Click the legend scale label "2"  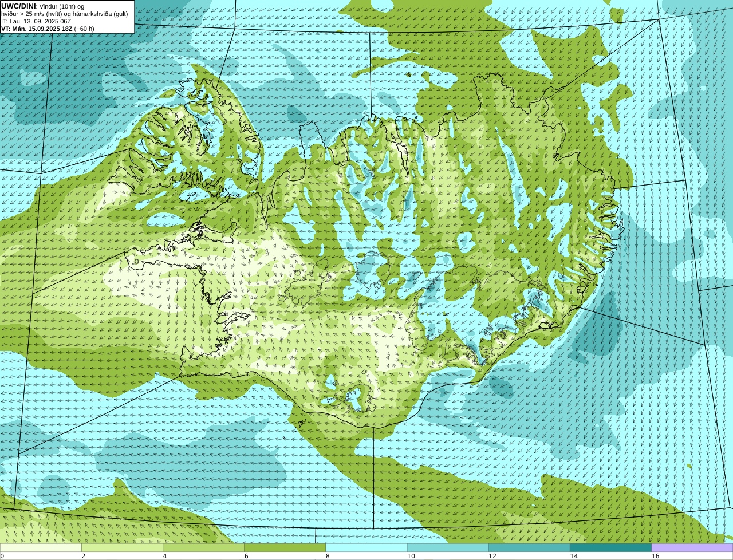click(x=83, y=556)
